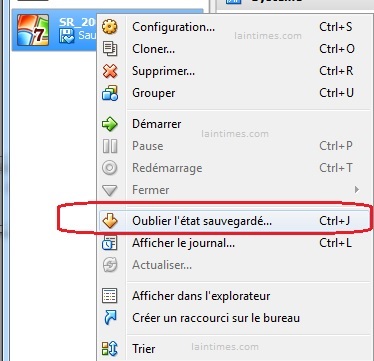Click the Cloner documents icon
This screenshot has width=374, height=361.
click(x=110, y=49)
